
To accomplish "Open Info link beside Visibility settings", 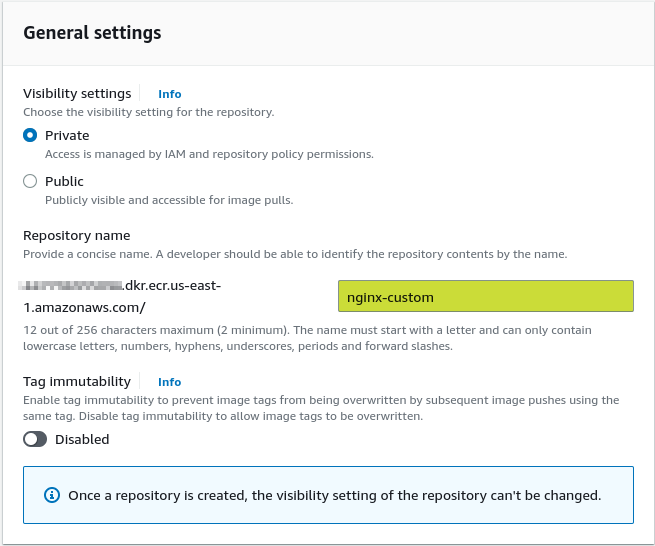I will tap(170, 94).
